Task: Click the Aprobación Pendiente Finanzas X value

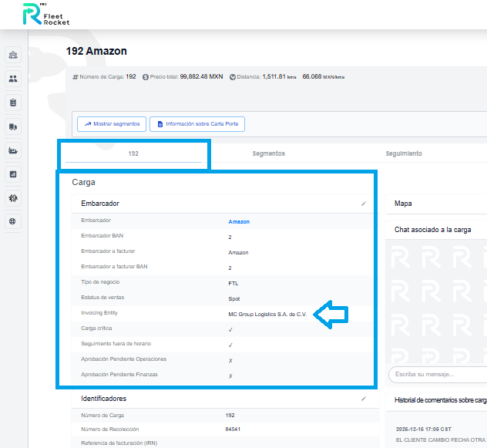Action: (x=230, y=376)
